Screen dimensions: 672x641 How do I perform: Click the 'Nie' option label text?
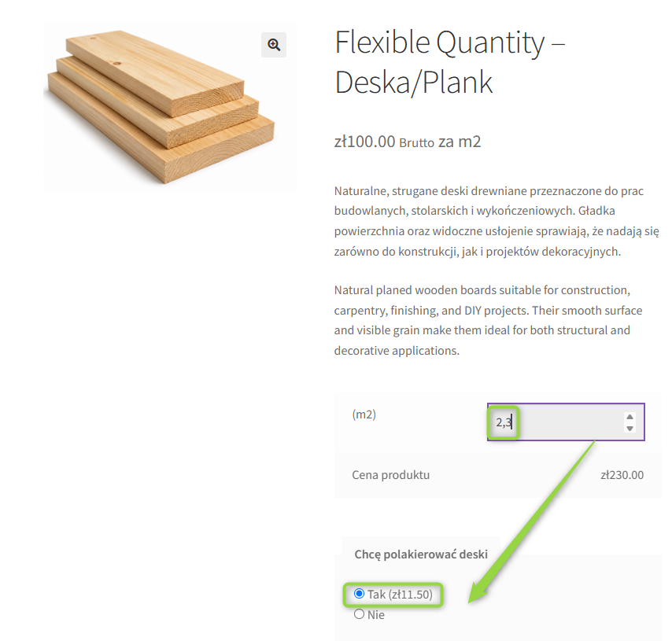[376, 615]
